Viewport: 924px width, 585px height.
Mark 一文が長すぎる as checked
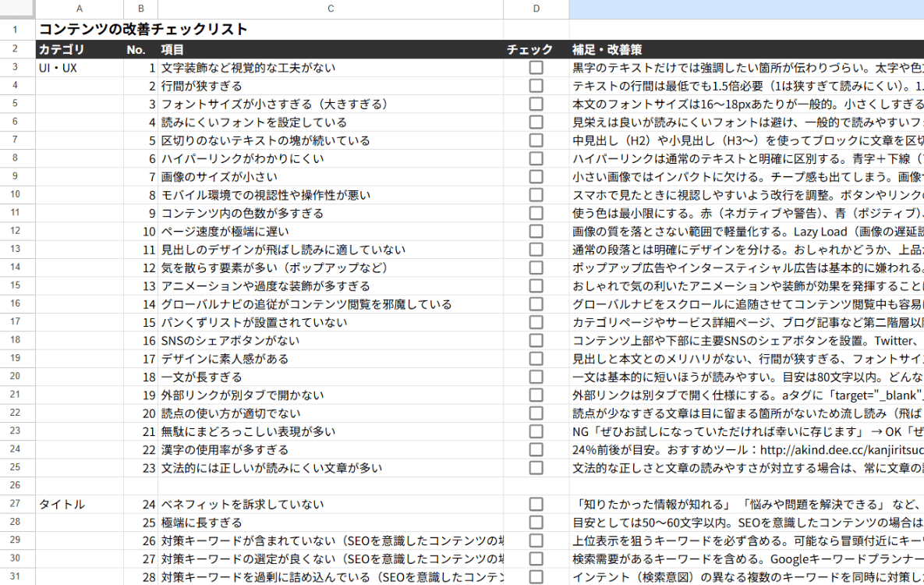click(536, 377)
